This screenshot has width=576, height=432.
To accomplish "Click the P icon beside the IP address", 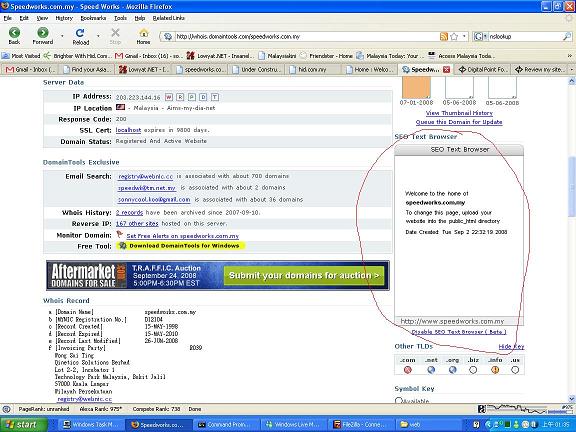I will pyautogui.click(x=192, y=97).
